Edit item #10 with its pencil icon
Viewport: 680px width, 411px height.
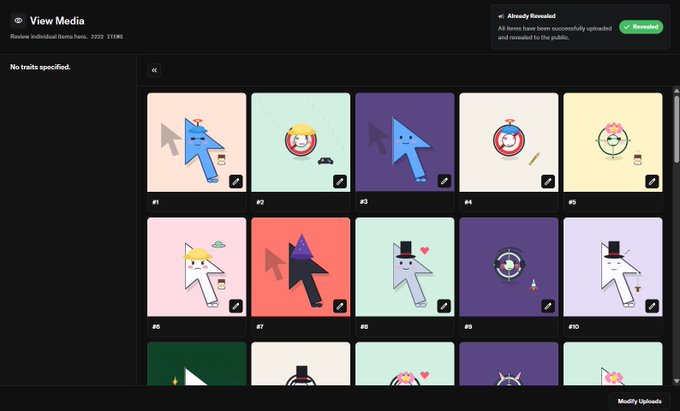652,306
